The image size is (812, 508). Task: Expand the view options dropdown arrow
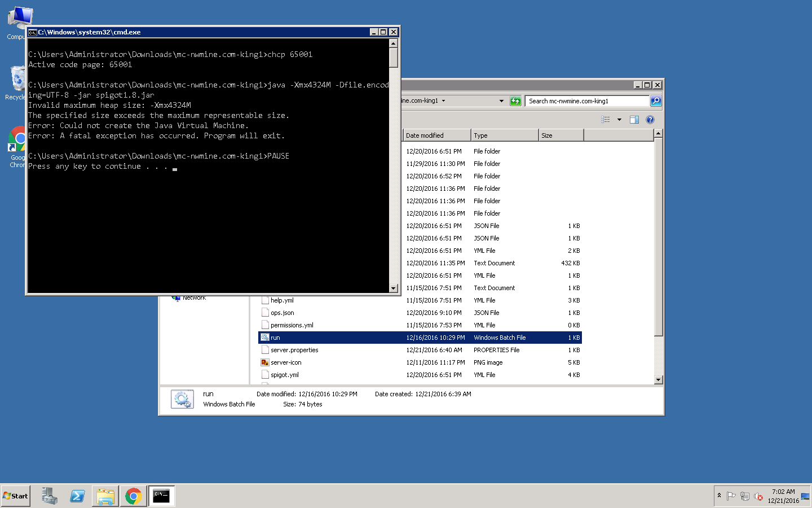[x=619, y=120]
